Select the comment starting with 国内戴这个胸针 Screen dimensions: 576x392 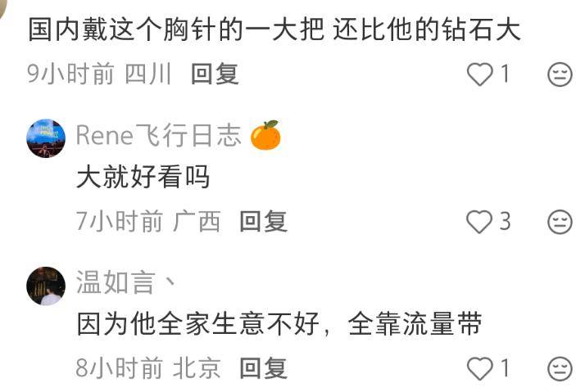pos(274,29)
